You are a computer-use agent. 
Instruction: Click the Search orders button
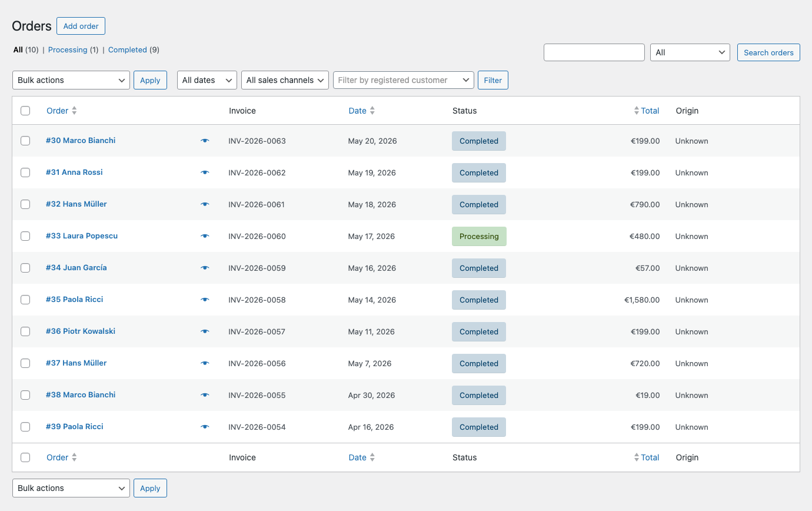pyautogui.click(x=768, y=52)
